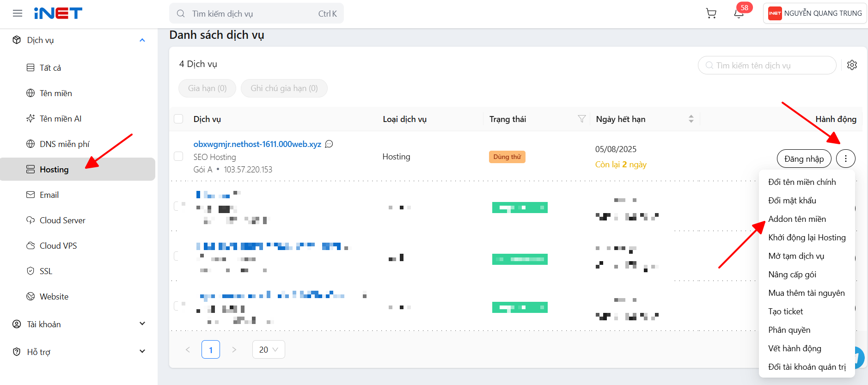The width and height of the screenshot is (868, 385).
Task: Click the Đăng nhập button
Action: [804, 159]
